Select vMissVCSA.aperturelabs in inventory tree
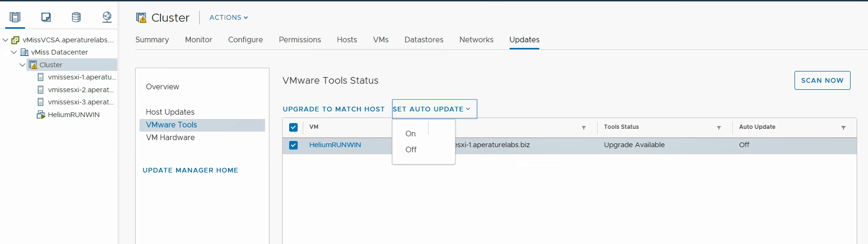The width and height of the screenshot is (868, 244). click(x=68, y=40)
